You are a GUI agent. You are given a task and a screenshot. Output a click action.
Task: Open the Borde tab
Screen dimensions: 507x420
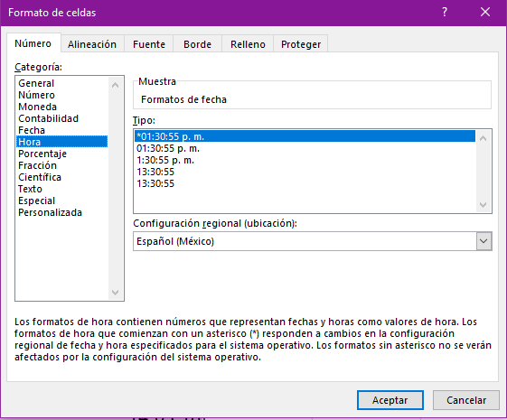coord(197,44)
